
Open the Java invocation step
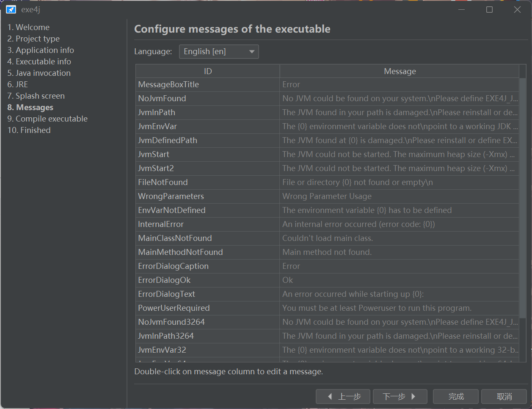pyautogui.click(x=39, y=73)
